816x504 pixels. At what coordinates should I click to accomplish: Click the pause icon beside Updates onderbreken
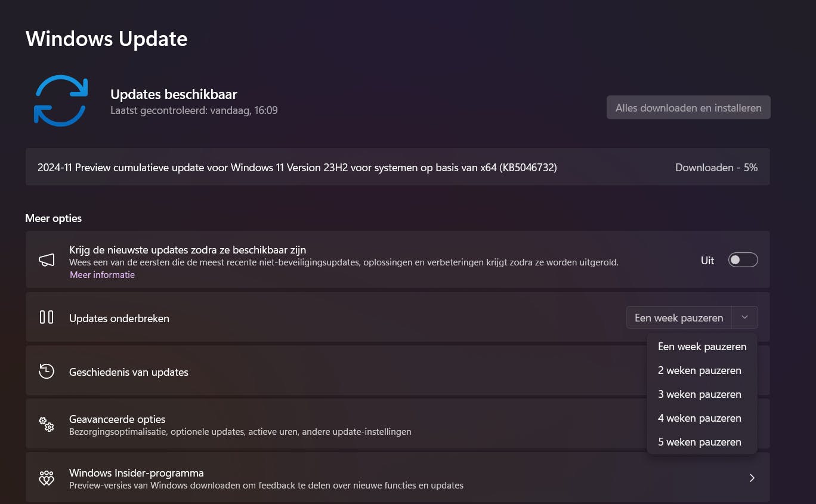point(47,317)
